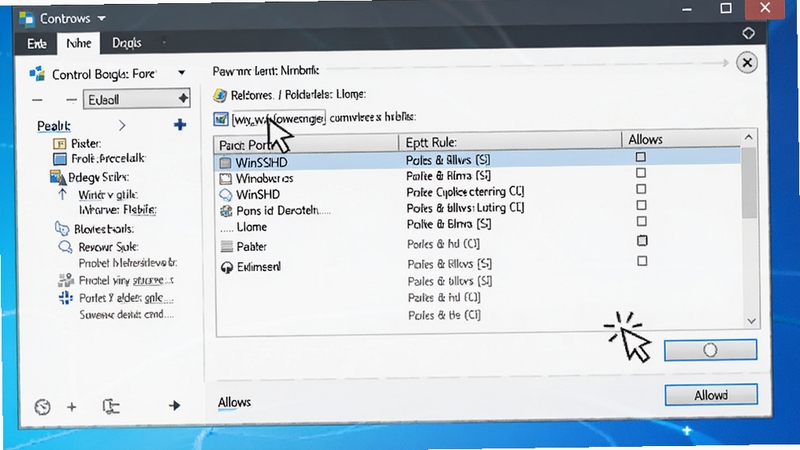Click the button with circle symbol
800x450 pixels.
tap(710, 350)
